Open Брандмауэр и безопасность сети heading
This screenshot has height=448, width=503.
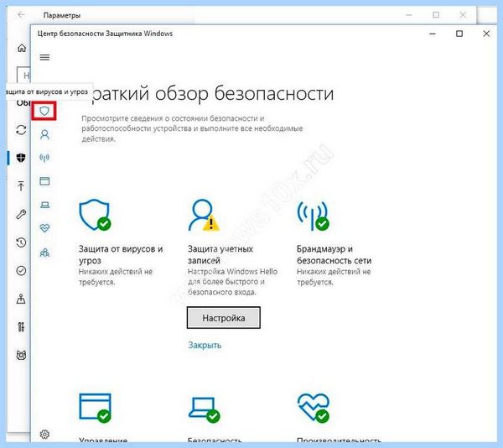click(334, 254)
